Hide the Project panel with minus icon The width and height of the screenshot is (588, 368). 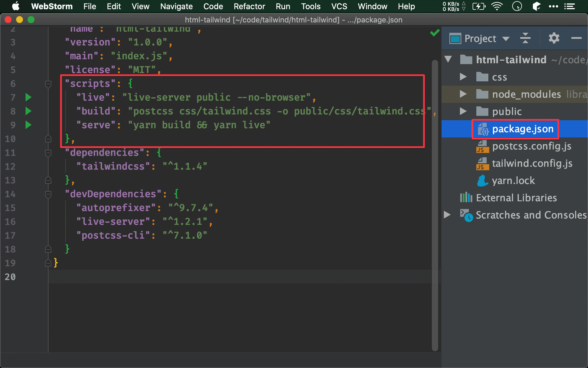point(576,38)
